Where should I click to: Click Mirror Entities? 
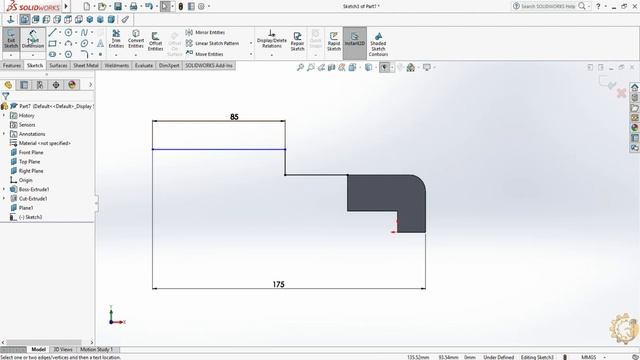pos(205,32)
